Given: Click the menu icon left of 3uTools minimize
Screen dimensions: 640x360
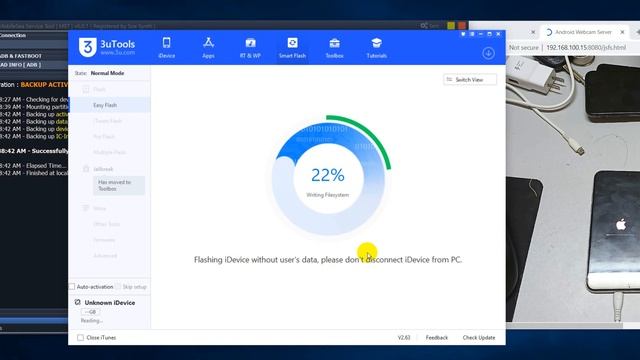Looking at the screenshot, I should (472, 34).
